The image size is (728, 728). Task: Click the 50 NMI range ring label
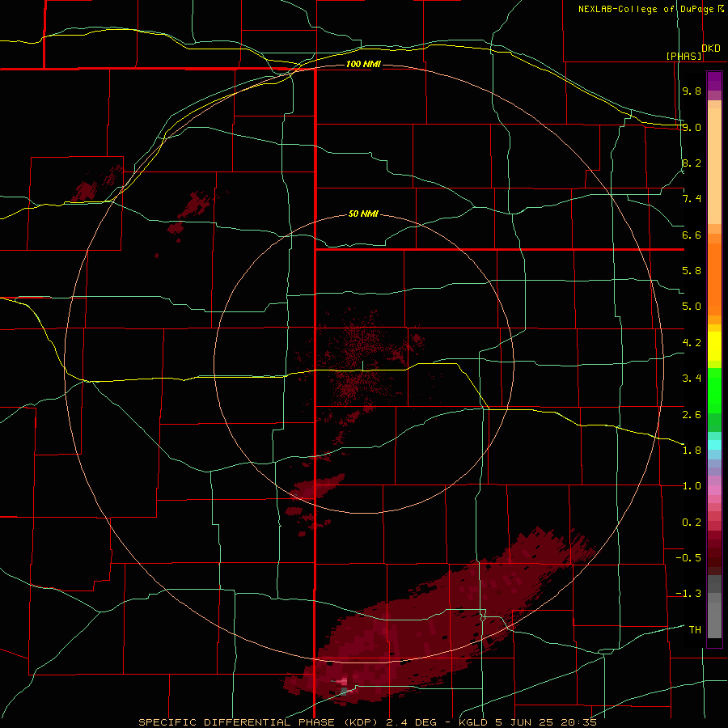[363, 214]
